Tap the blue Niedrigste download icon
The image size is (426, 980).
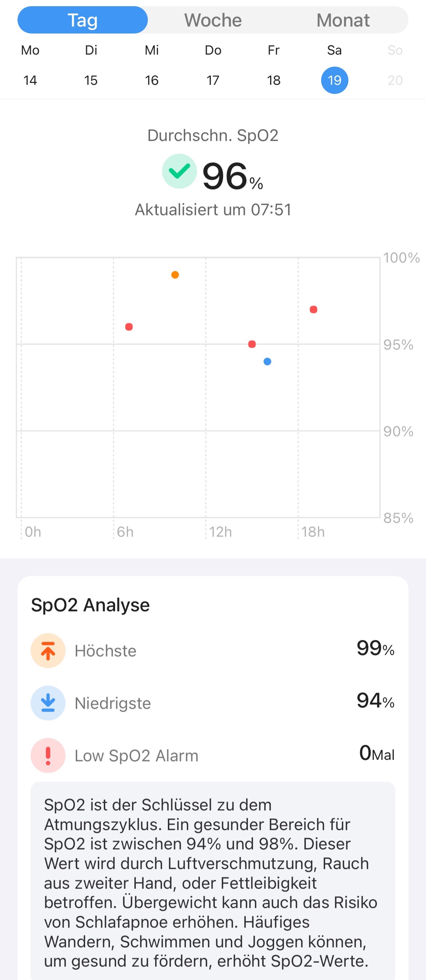(x=48, y=703)
